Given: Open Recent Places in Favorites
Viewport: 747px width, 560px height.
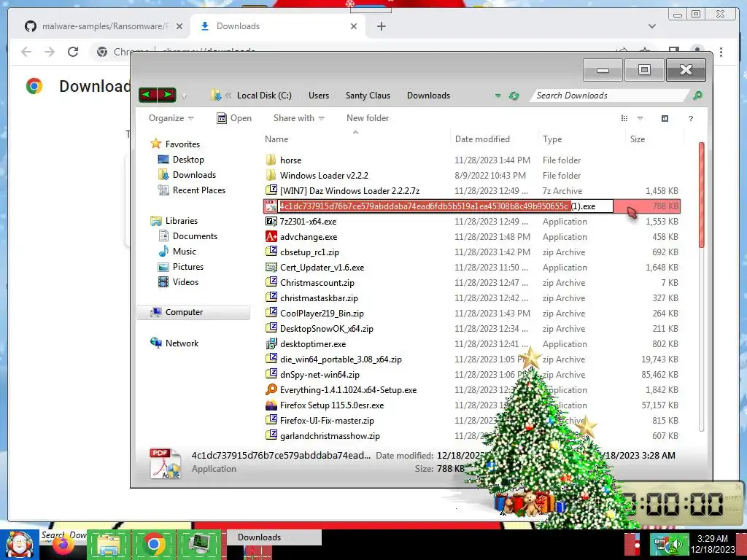Looking at the screenshot, I should pyautogui.click(x=192, y=190).
